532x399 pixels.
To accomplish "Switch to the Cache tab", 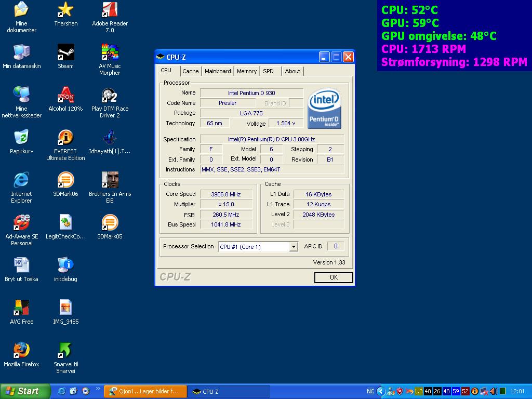I will click(190, 71).
